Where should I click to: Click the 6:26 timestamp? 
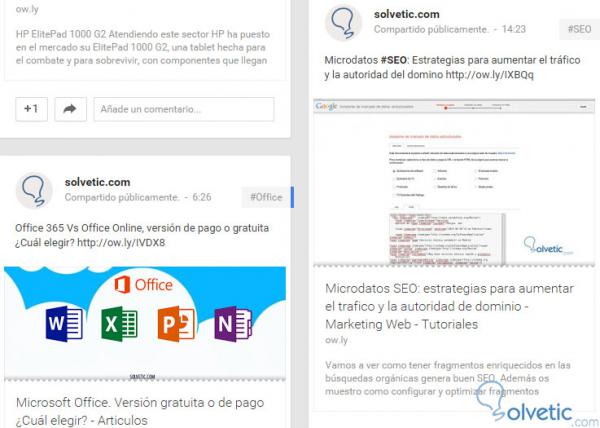click(202, 197)
